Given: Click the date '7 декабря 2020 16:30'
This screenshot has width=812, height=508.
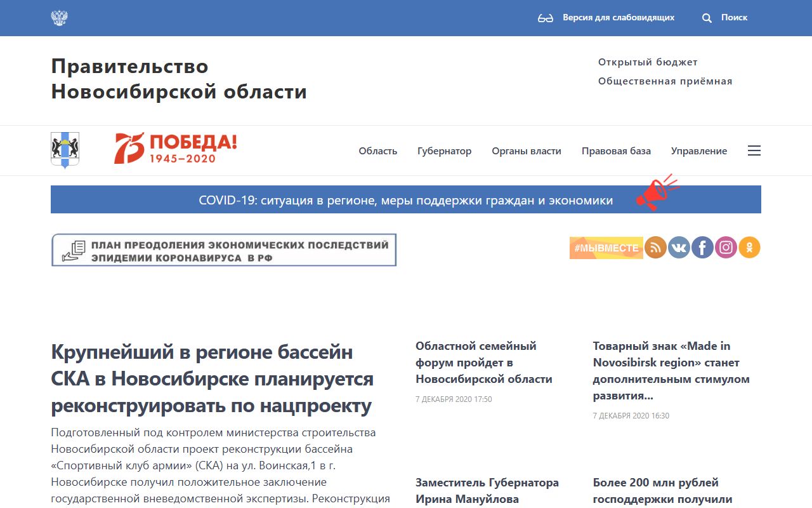Looking at the screenshot, I should (x=631, y=416).
